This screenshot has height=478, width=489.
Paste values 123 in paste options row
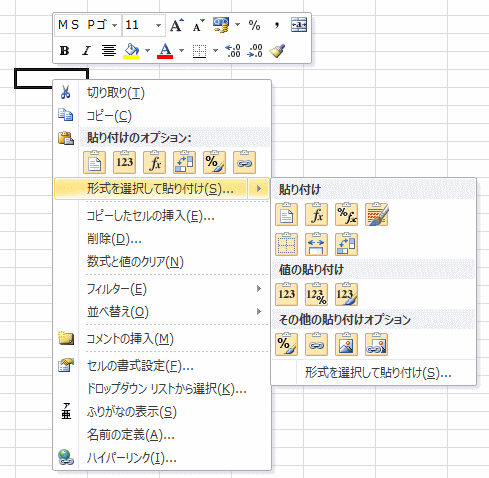click(124, 163)
